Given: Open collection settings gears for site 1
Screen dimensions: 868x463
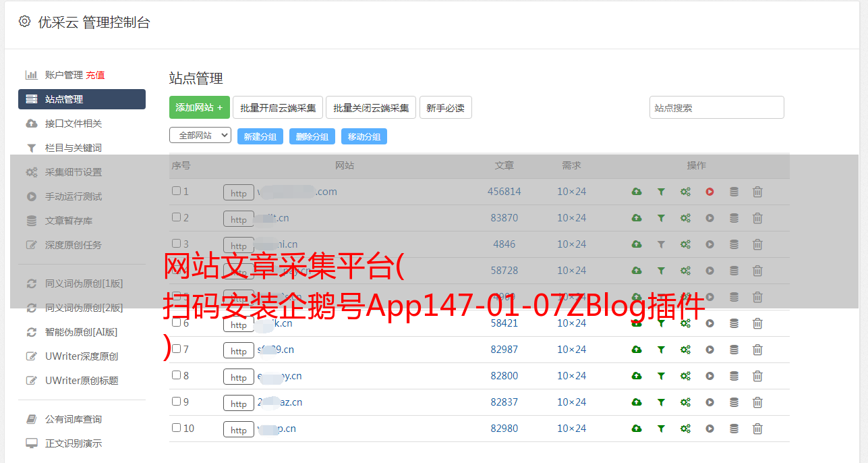Looking at the screenshot, I should [x=685, y=192].
